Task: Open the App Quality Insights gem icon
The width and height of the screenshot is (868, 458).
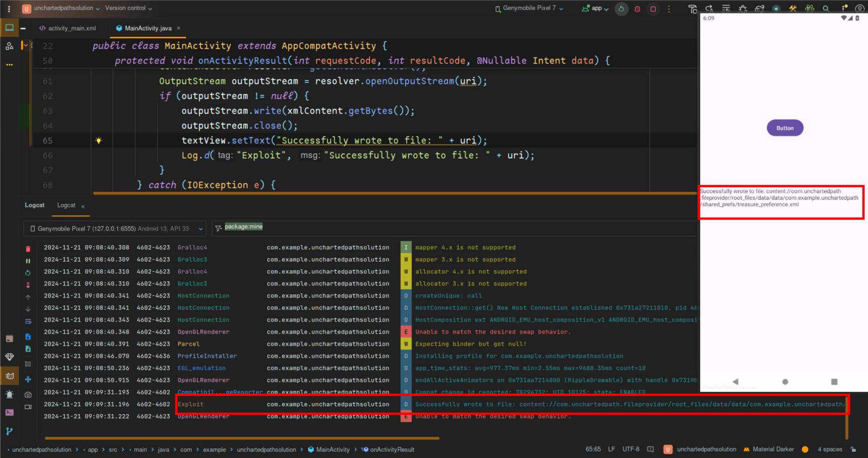Action: tap(9, 357)
